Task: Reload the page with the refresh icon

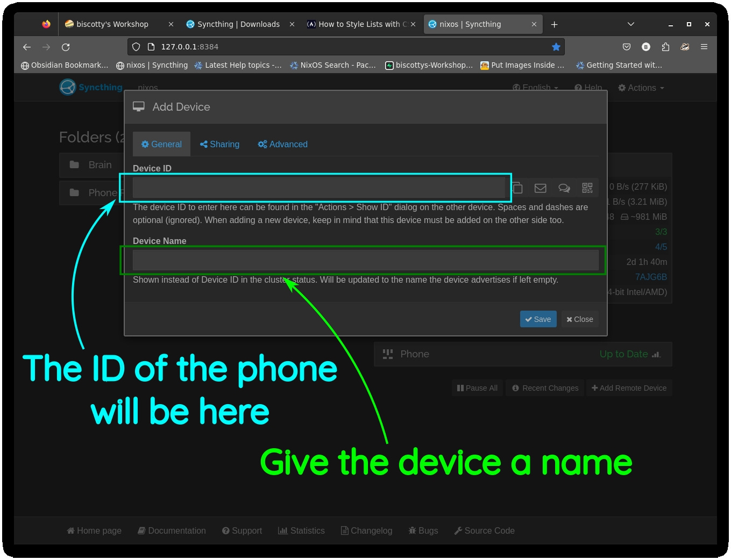Action: 66,47
